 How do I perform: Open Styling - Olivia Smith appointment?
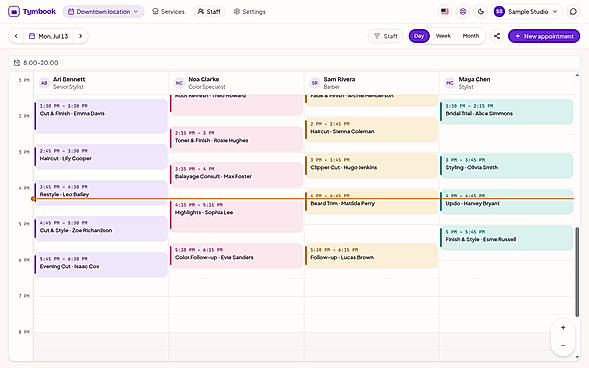[506, 166]
